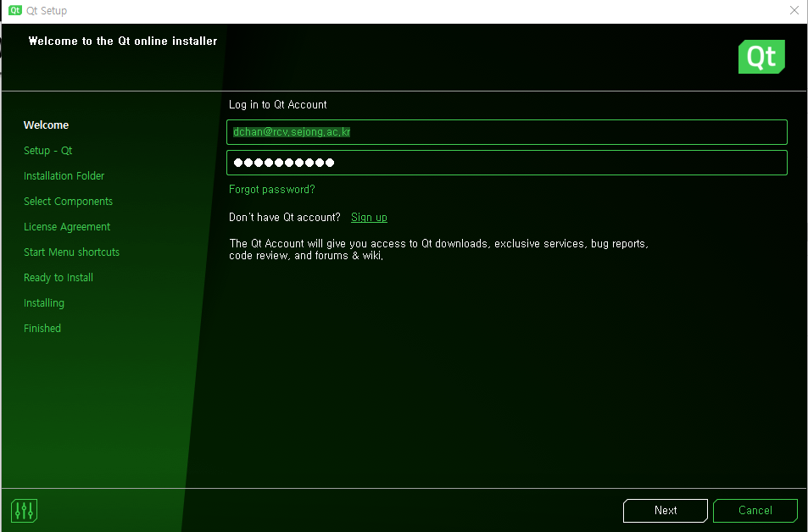Go to the Setup - Qt step

(47, 151)
